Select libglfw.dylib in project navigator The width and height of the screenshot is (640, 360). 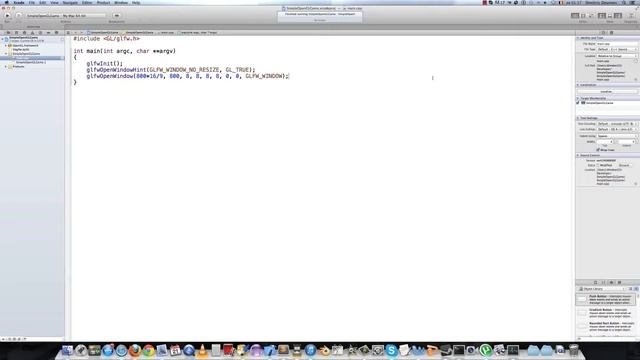tap(21, 50)
